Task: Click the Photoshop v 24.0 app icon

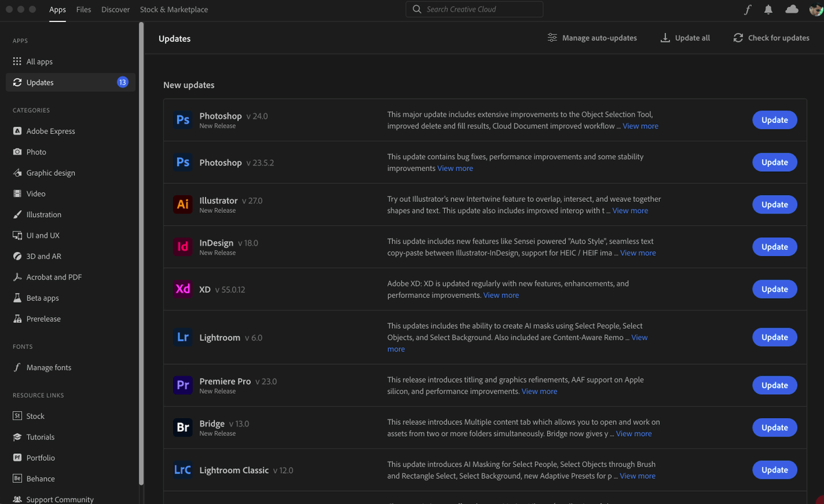Action: (183, 120)
